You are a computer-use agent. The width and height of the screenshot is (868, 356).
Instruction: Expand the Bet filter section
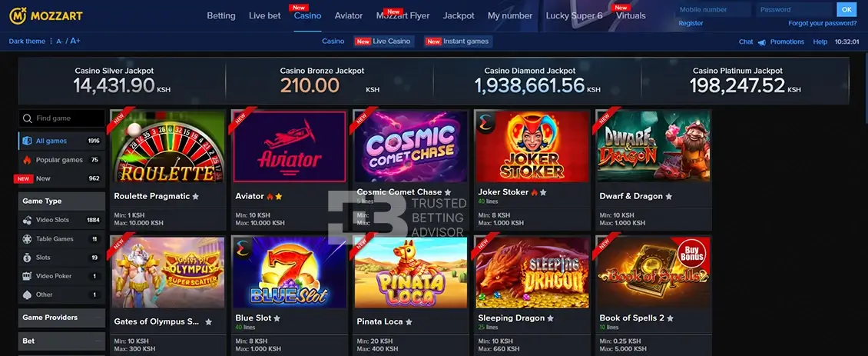[61, 341]
